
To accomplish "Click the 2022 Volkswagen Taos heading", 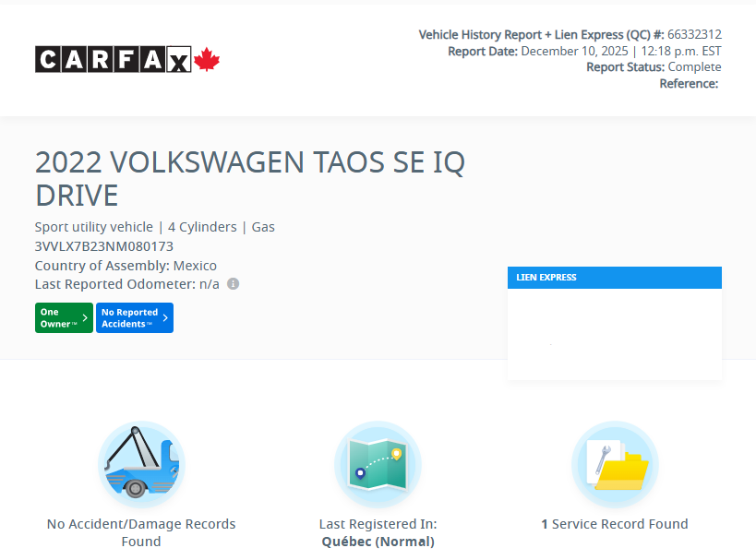I will point(249,178).
